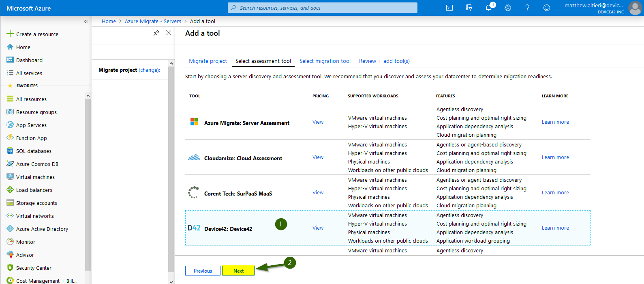This screenshot has width=644, height=284.
Task: Open the Migrate project tab
Action: coord(208,61)
